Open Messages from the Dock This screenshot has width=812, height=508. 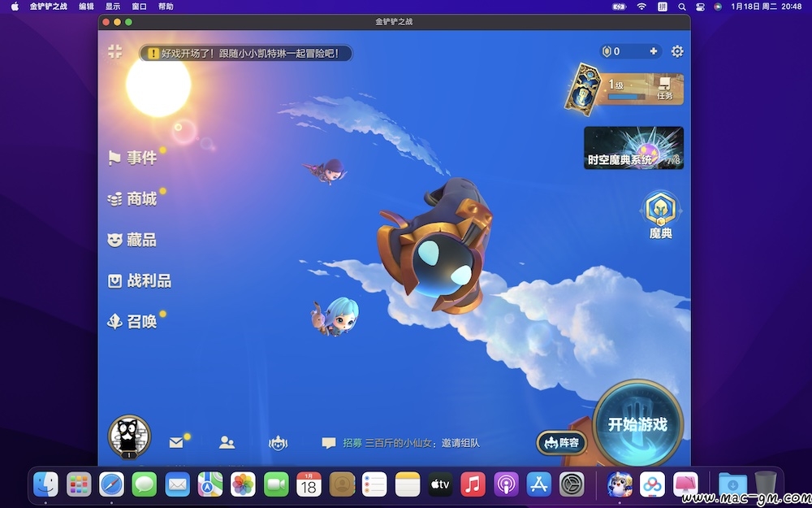[145, 484]
